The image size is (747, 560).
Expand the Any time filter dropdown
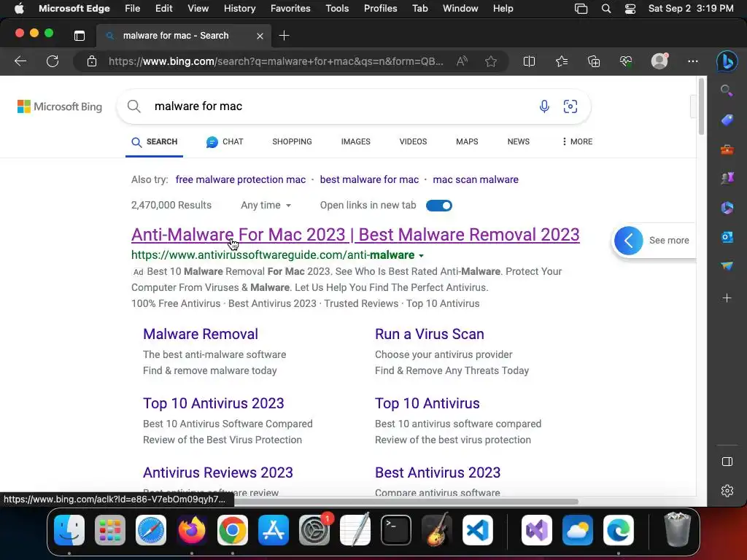(266, 205)
